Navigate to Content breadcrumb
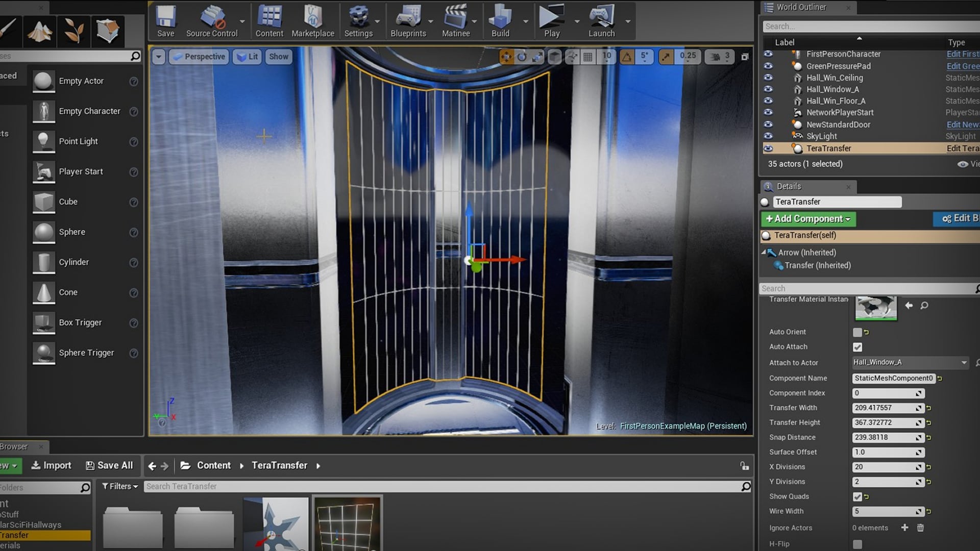 214,465
